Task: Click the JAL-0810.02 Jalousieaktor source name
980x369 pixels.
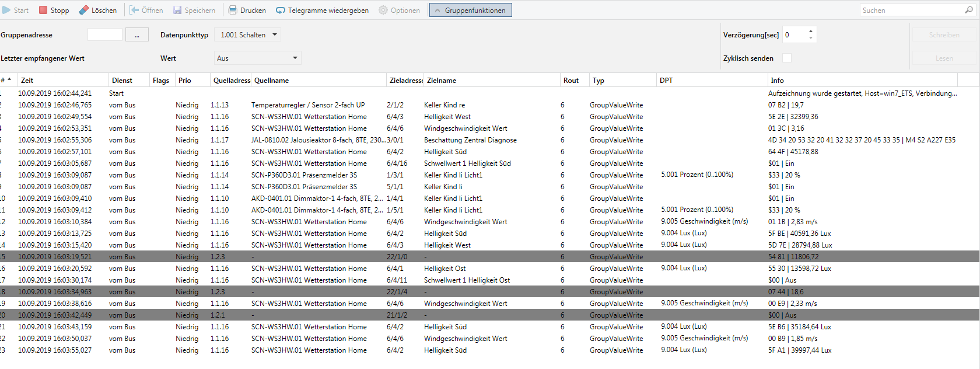Action: pyautogui.click(x=317, y=140)
